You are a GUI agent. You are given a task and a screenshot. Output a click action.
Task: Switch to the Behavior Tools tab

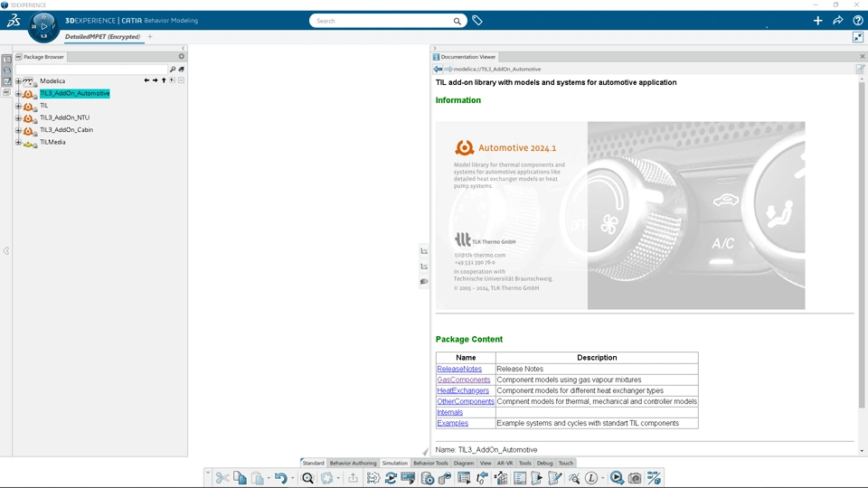pos(430,463)
